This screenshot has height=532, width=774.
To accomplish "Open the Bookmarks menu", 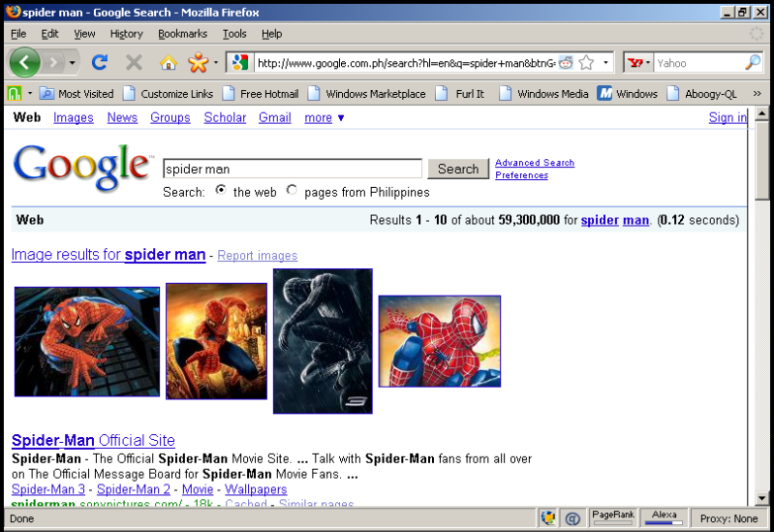I will pos(183,34).
